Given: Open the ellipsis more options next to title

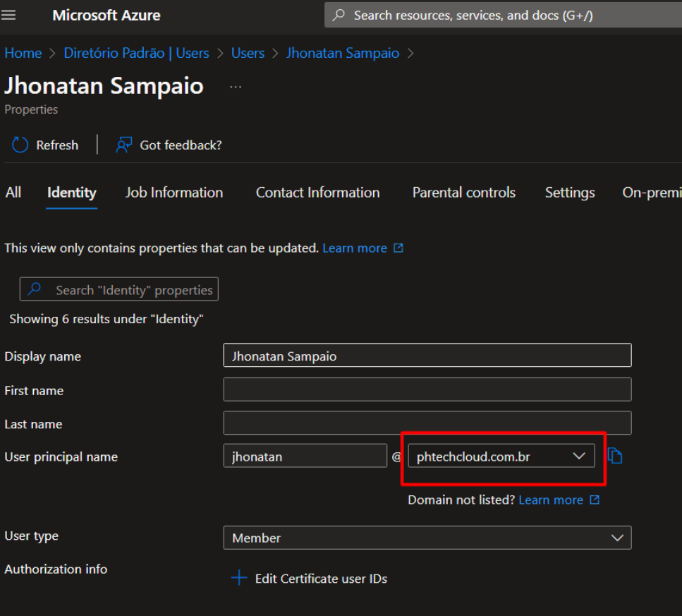Looking at the screenshot, I should tap(236, 87).
